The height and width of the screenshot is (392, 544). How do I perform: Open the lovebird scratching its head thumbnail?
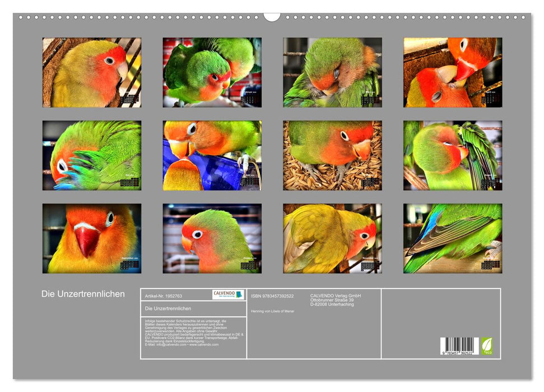click(92, 156)
